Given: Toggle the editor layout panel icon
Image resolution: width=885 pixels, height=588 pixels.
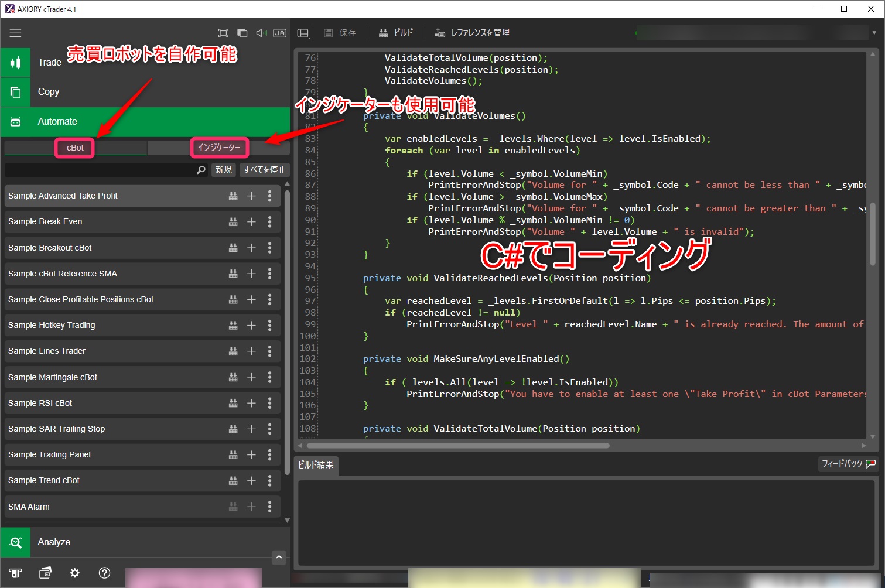Looking at the screenshot, I should (x=303, y=33).
